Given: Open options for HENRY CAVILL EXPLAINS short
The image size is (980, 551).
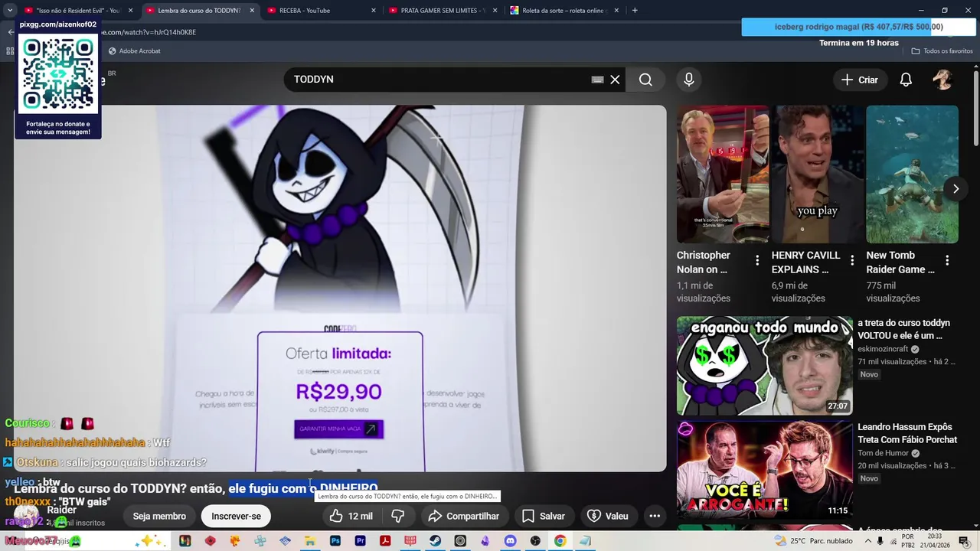Looking at the screenshot, I should point(852,261).
